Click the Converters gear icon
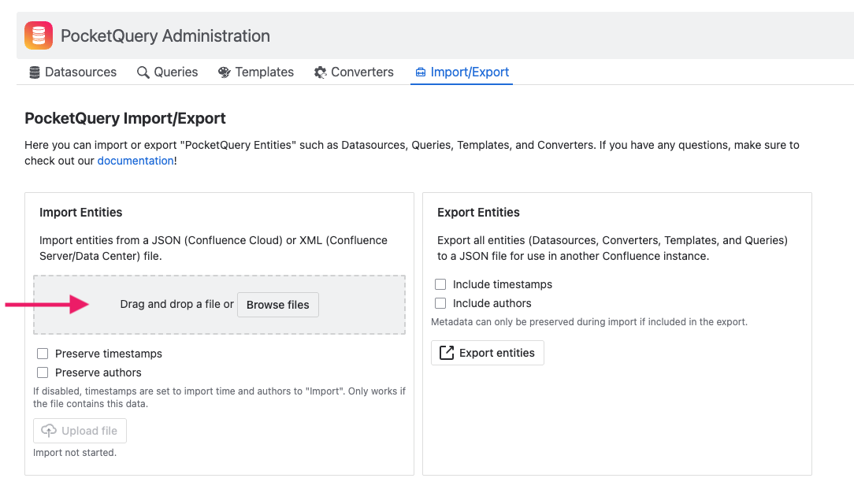This screenshot has width=854, height=504. [320, 72]
